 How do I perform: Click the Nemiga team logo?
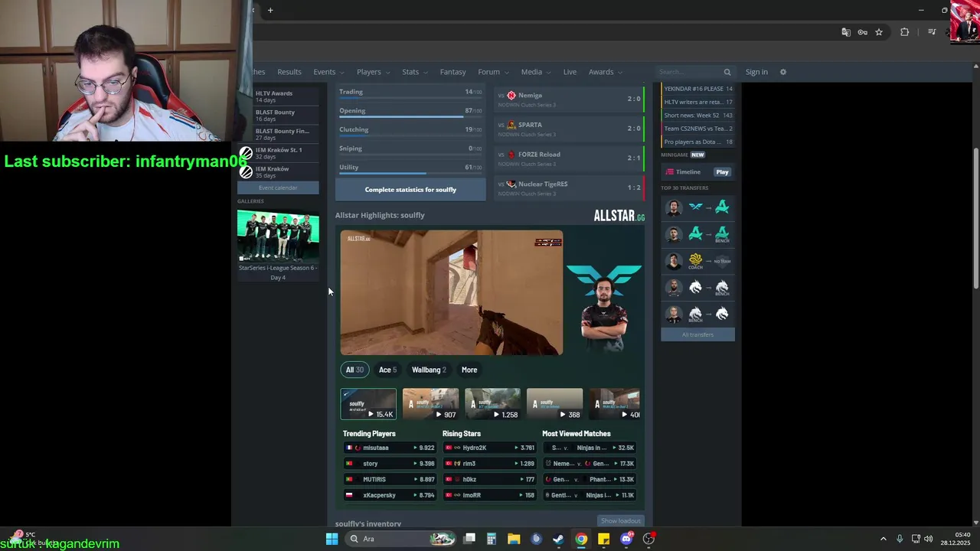(511, 96)
